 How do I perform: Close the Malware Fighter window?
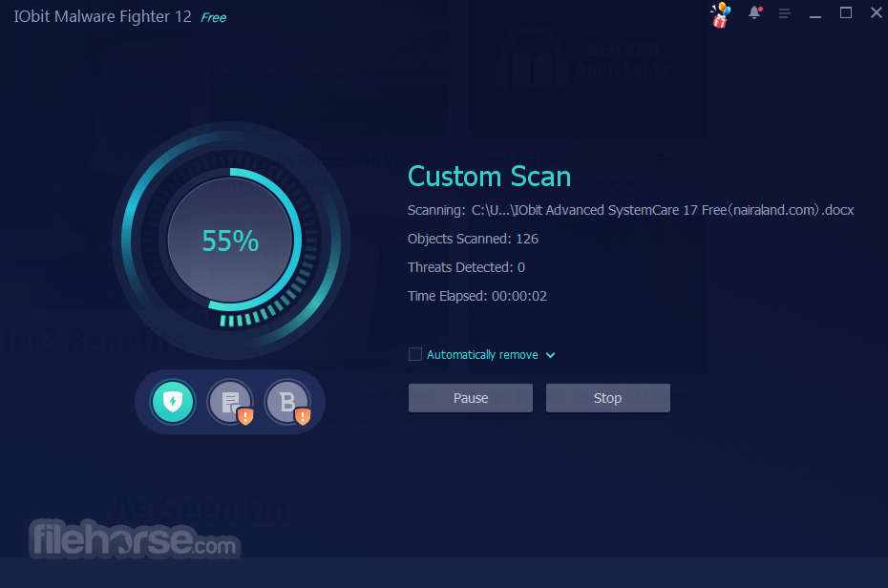tap(877, 13)
